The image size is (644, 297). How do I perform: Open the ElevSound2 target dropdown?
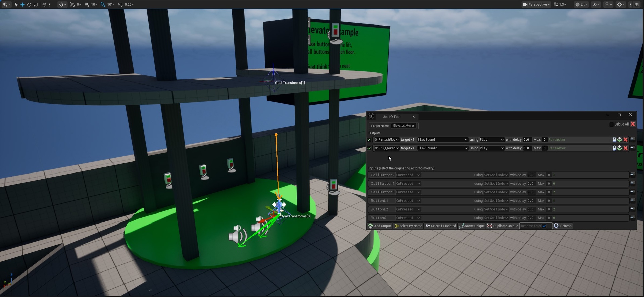(442, 148)
